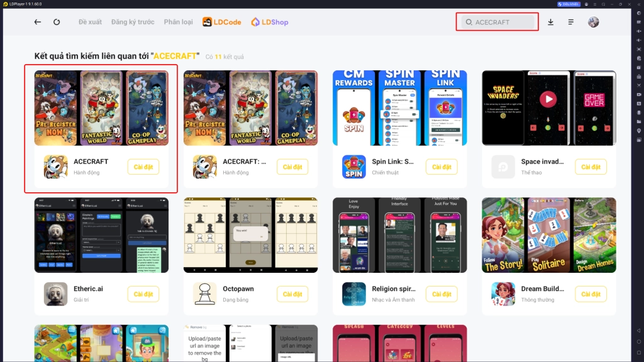
Task: Click volume up in LDPlayer sidebar
Action: coord(639,31)
